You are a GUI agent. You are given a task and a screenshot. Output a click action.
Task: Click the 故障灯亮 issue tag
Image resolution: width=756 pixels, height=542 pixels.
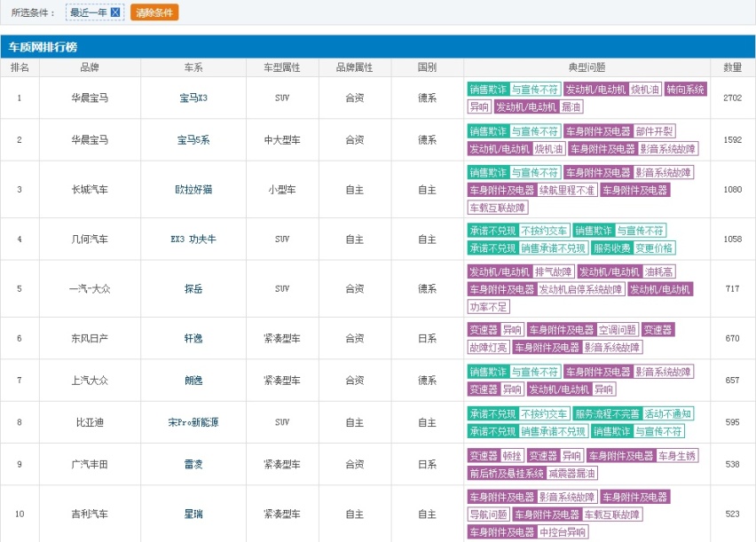coord(488,347)
